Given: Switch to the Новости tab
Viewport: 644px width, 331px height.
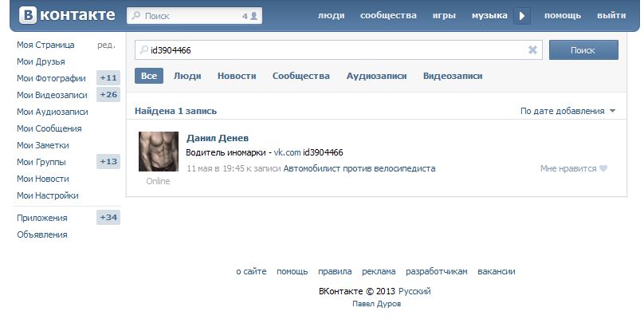Looking at the screenshot, I should tap(237, 76).
